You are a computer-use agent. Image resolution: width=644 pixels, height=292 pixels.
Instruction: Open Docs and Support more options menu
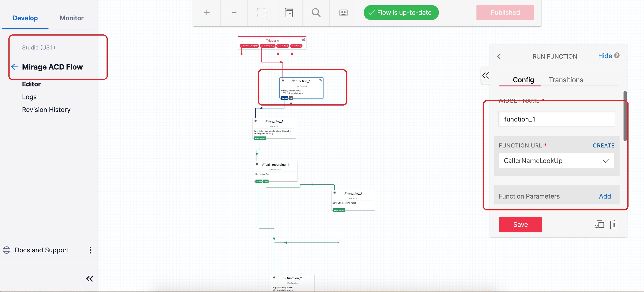[x=90, y=250]
